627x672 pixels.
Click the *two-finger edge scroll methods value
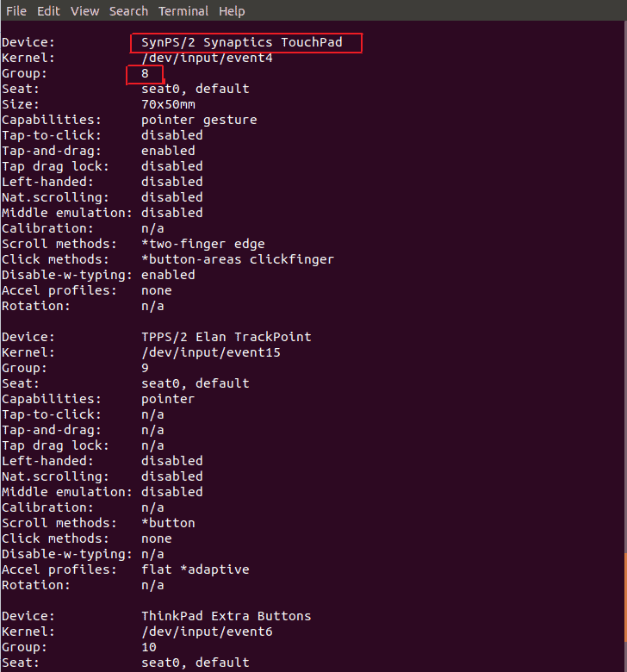coord(203,244)
